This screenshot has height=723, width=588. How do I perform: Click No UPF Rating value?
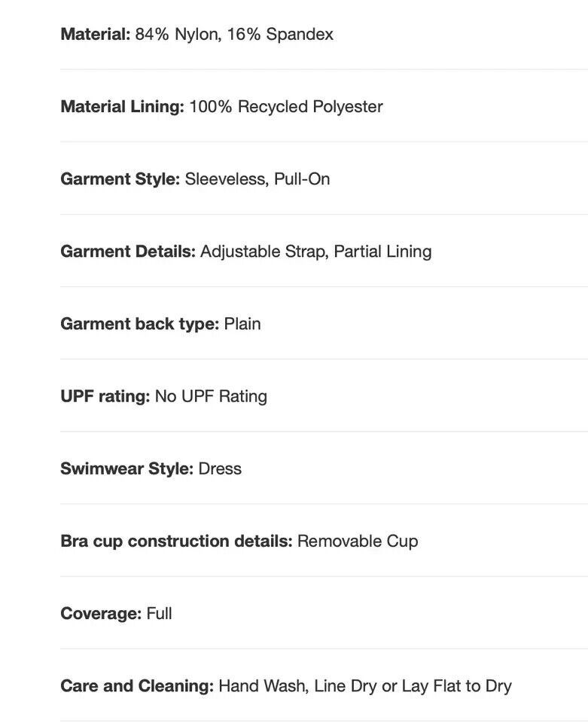pyautogui.click(x=211, y=396)
